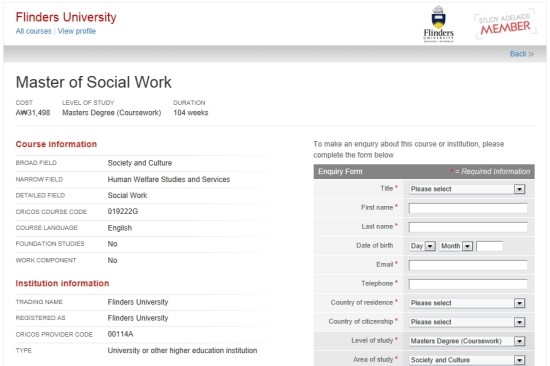Image resolution: width=550 pixels, height=366 pixels.
Task: Open Country of citizenship dropdown
Action: pos(467,322)
